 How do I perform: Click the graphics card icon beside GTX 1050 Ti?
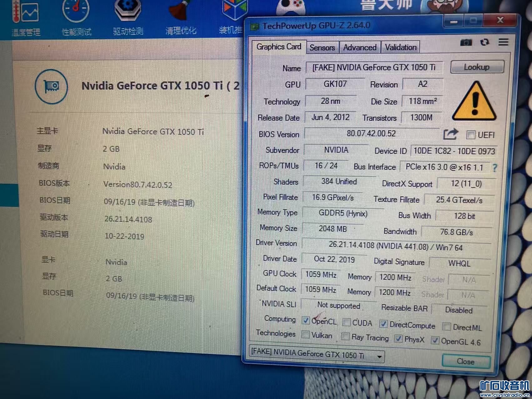point(51,86)
